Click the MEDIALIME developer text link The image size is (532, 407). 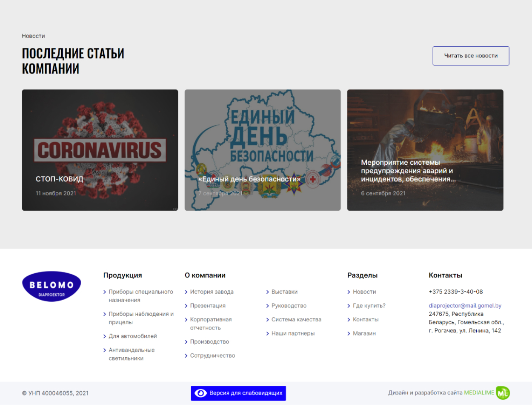point(479,393)
